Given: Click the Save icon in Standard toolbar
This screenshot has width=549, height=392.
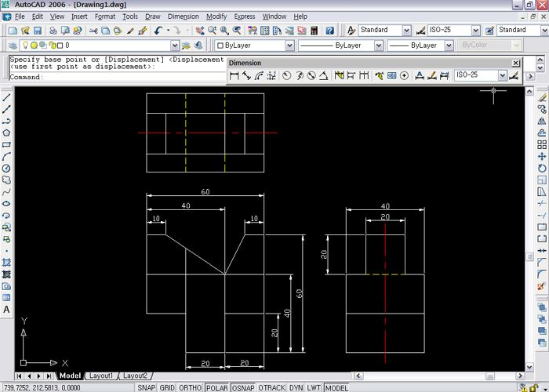Looking at the screenshot, I should [x=38, y=31].
